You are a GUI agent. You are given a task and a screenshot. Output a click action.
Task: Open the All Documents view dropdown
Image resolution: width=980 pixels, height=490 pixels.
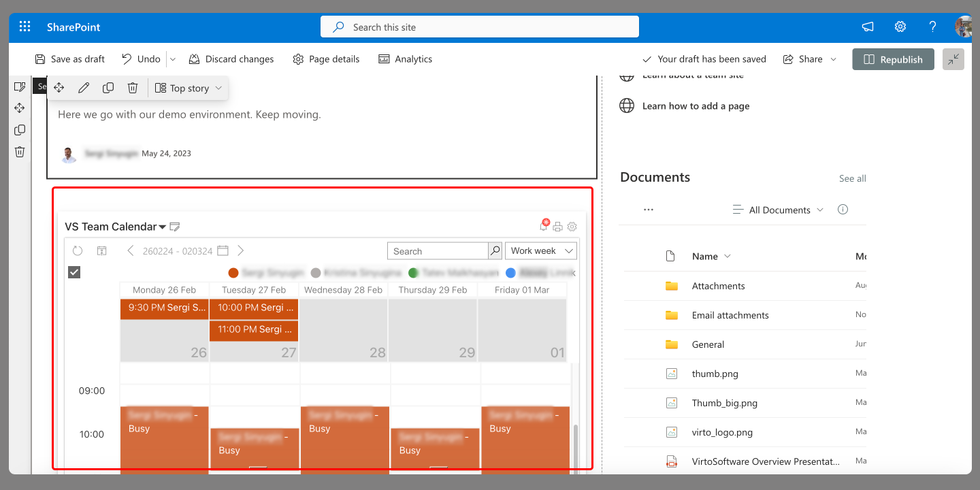coord(778,210)
